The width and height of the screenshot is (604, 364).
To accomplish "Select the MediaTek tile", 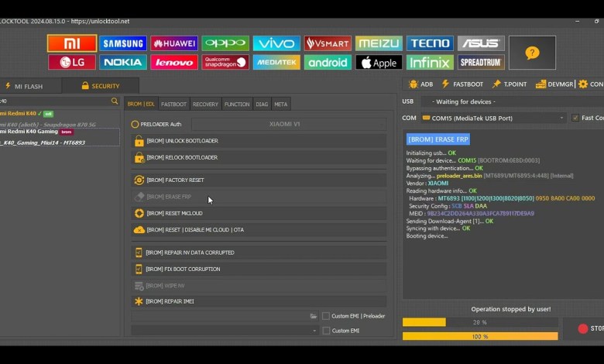I will click(x=276, y=62).
